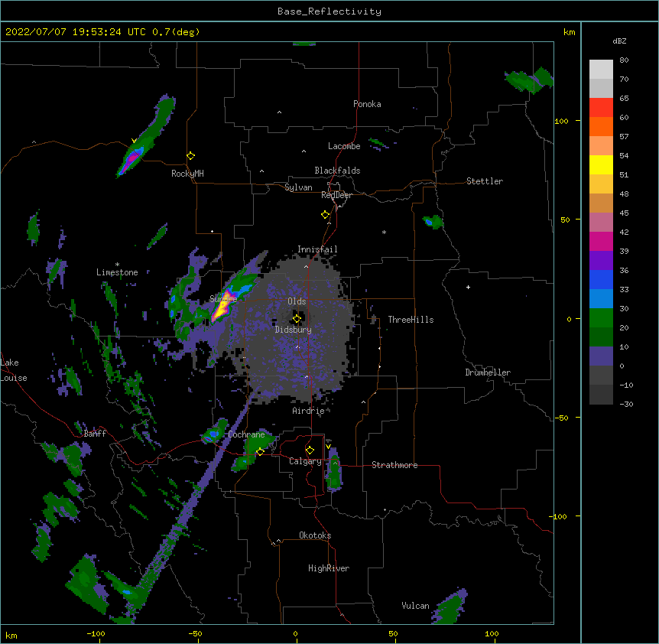Click the magenta storm cell northwest of RockyMH
The width and height of the screenshot is (659, 644).
[x=133, y=158]
